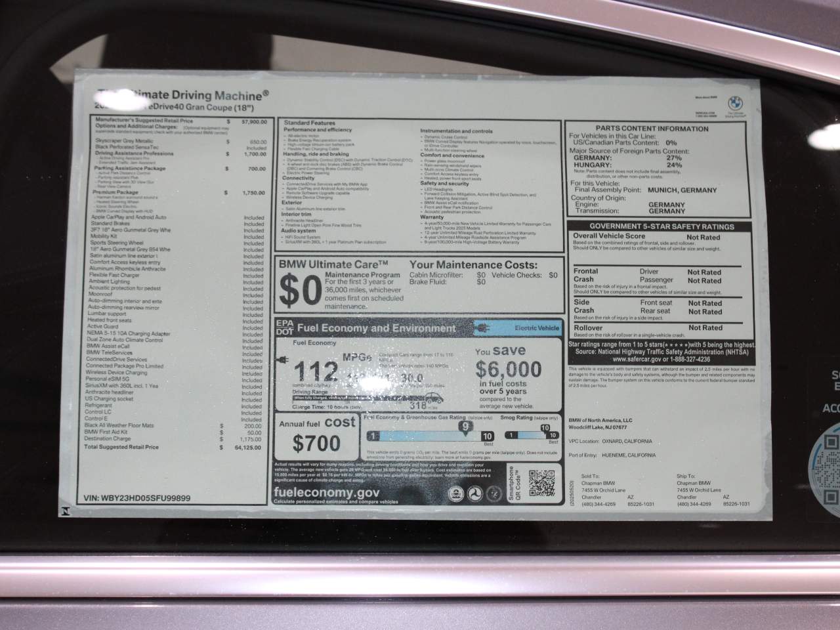840x630 pixels.
Task: Click Port of Entry HUENEME, CALIFORNIA
Action: tap(612, 455)
